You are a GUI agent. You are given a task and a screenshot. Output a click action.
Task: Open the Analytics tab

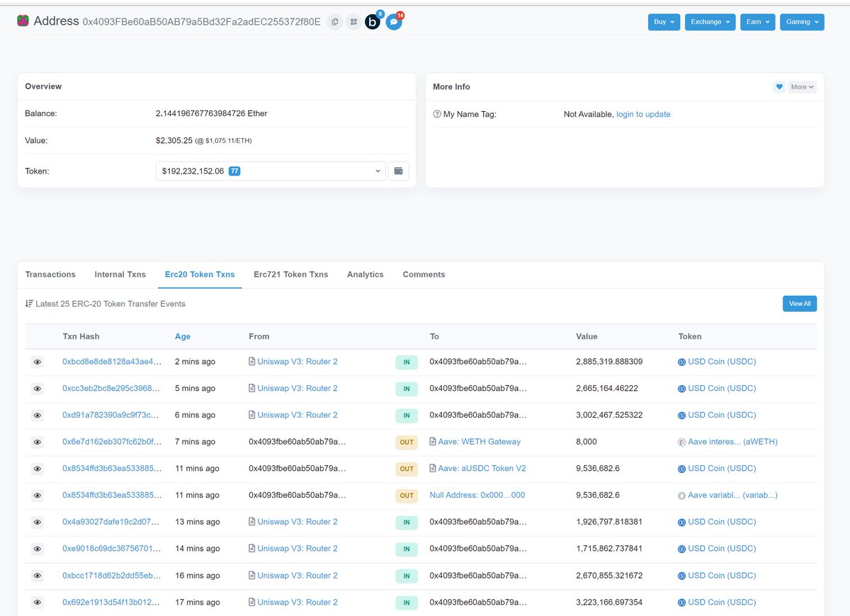pos(365,275)
